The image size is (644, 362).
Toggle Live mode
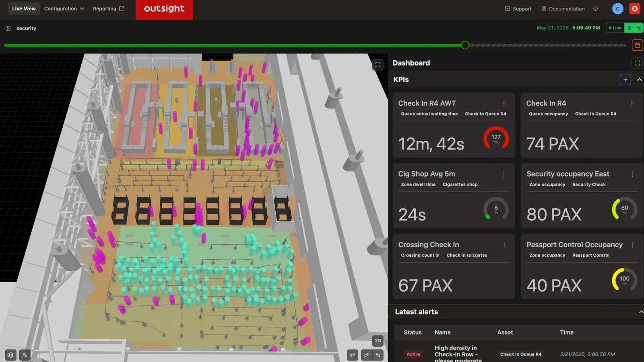(615, 28)
